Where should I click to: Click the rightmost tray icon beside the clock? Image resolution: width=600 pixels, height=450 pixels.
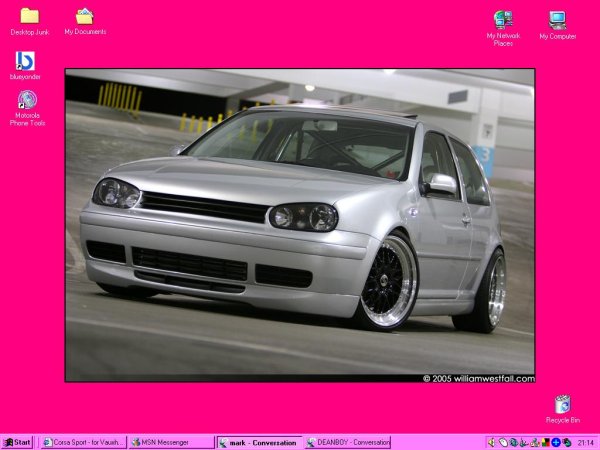[x=567, y=442]
